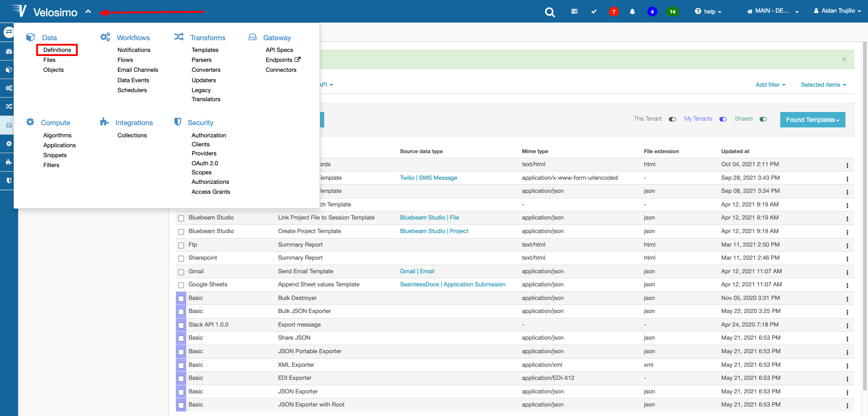Image resolution: width=868 pixels, height=416 pixels.
Task: Toggle the This Tenant switch
Action: coord(672,119)
